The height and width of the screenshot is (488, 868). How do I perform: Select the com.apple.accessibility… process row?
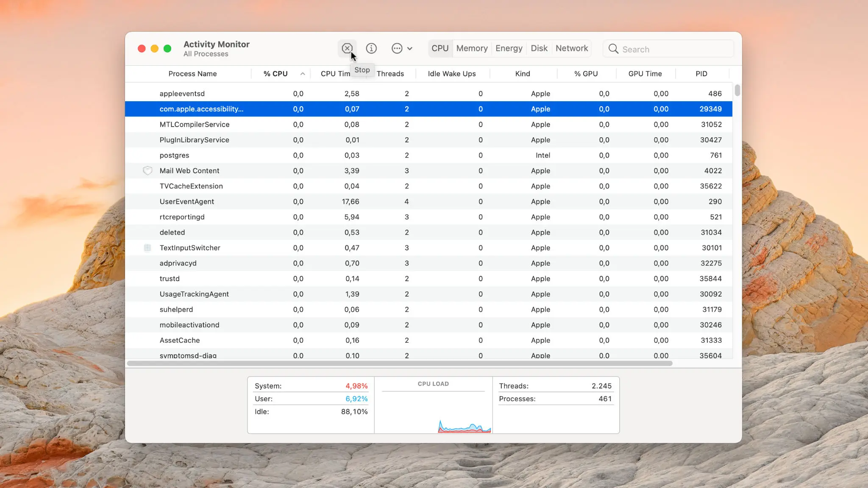[x=428, y=109]
